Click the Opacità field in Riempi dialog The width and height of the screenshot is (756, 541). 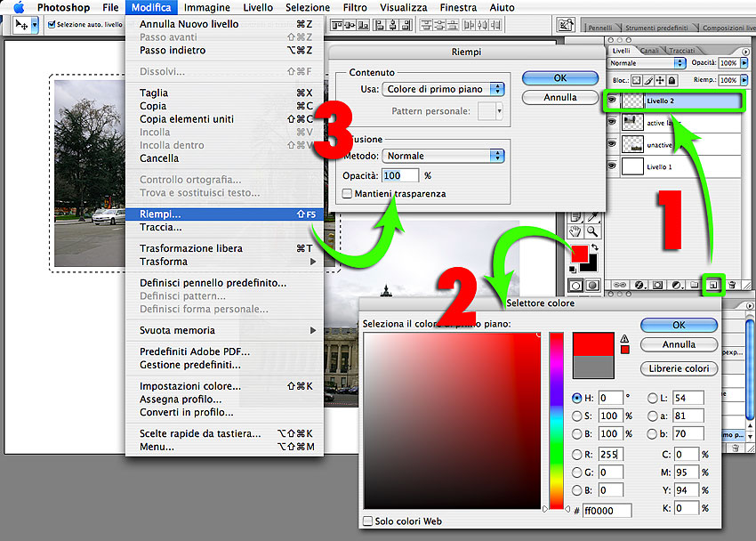[x=400, y=175]
